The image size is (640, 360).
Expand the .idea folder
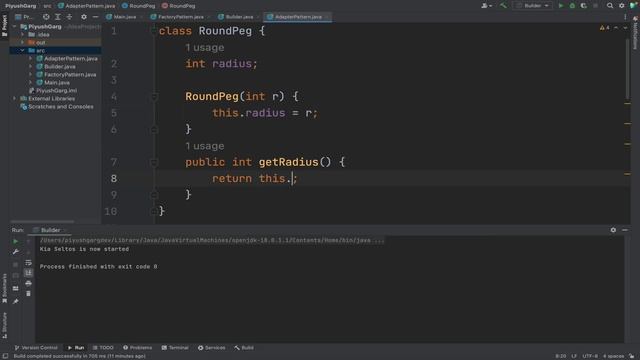(22, 35)
